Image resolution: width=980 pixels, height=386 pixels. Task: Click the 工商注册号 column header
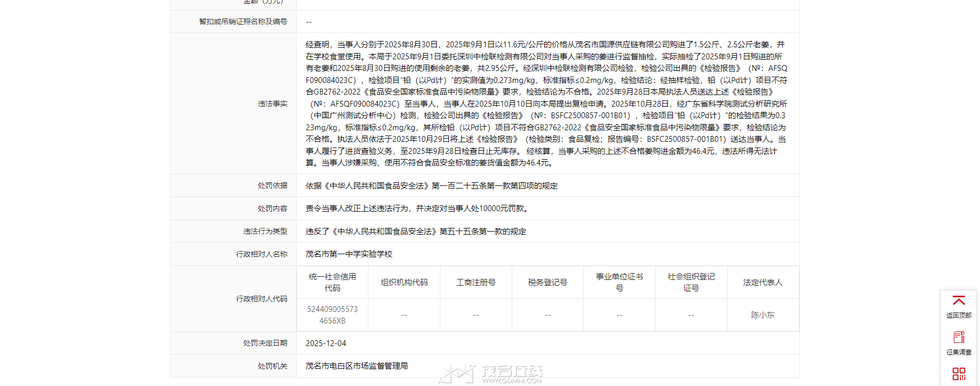point(476,283)
